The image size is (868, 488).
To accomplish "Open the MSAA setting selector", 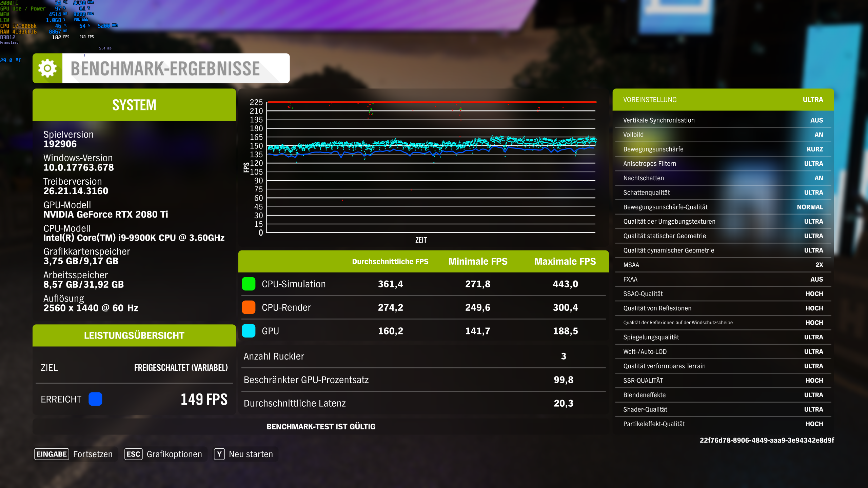I will click(x=723, y=265).
